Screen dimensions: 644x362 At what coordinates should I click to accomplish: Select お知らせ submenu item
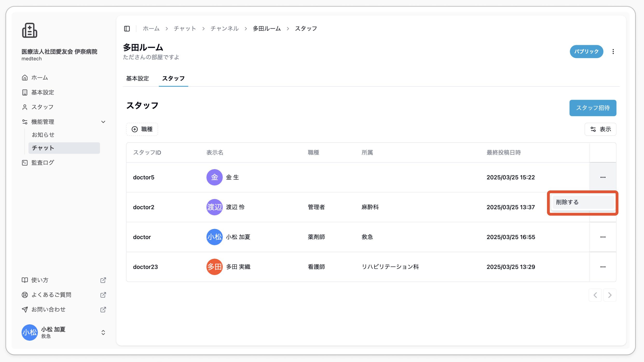[43, 135]
